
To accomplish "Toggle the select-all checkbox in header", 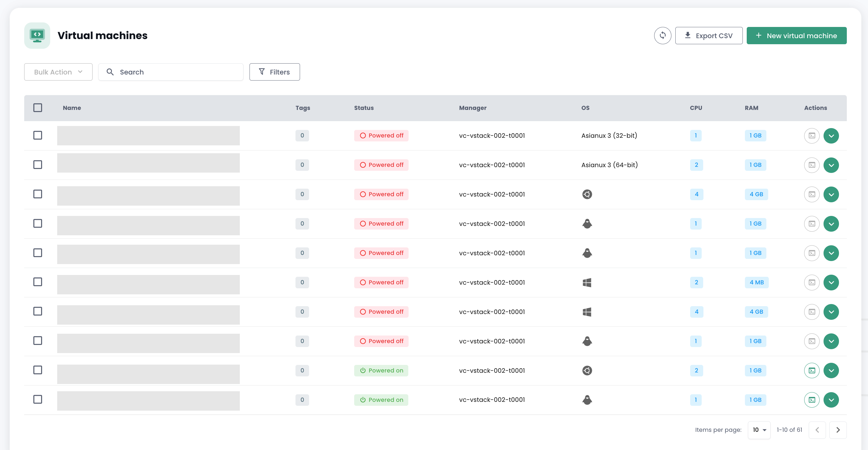I will 38,108.
